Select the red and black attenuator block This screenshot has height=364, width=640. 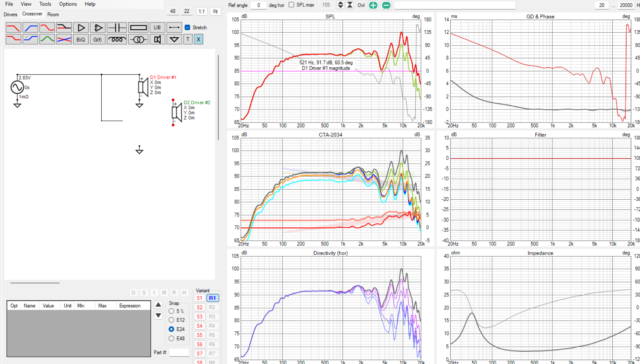coord(64,28)
